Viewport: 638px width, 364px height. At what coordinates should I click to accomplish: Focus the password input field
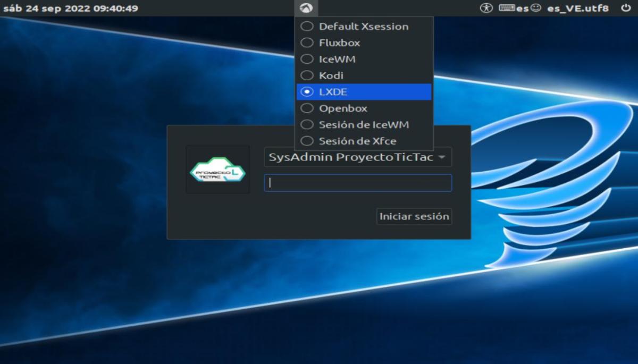[x=358, y=183]
